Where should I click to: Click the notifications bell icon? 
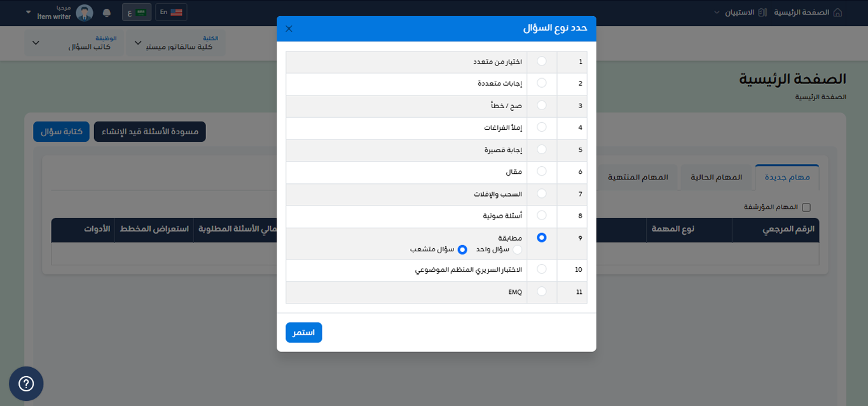click(106, 13)
